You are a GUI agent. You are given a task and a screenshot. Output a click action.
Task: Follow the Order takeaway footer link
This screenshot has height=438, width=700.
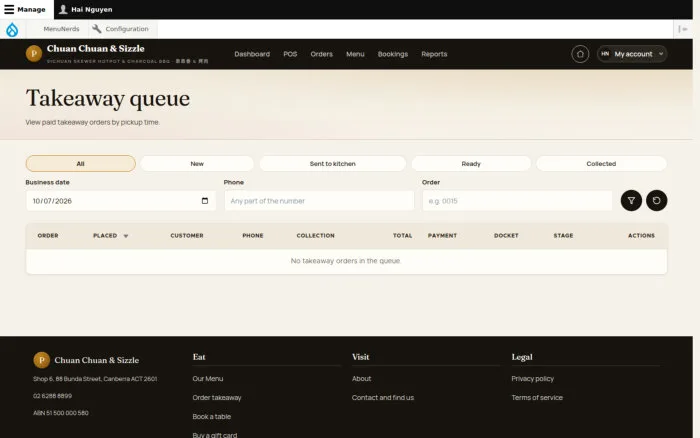pos(217,397)
